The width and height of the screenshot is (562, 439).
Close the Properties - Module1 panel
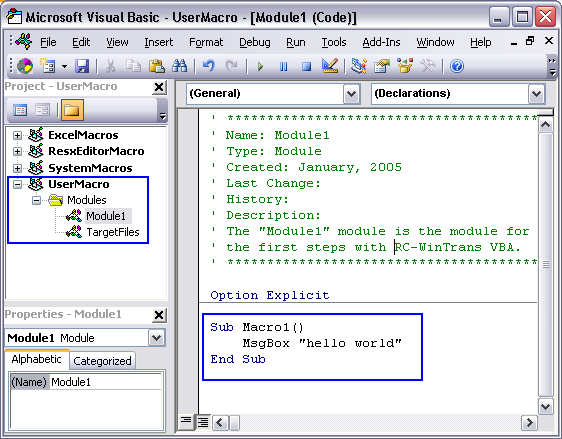click(159, 315)
